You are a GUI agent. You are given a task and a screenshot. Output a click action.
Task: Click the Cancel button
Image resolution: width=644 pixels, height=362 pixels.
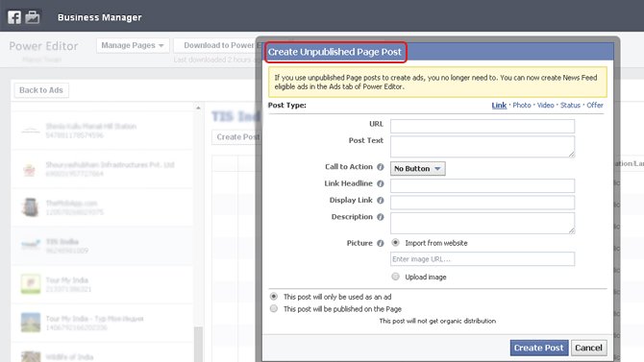pyautogui.click(x=588, y=348)
